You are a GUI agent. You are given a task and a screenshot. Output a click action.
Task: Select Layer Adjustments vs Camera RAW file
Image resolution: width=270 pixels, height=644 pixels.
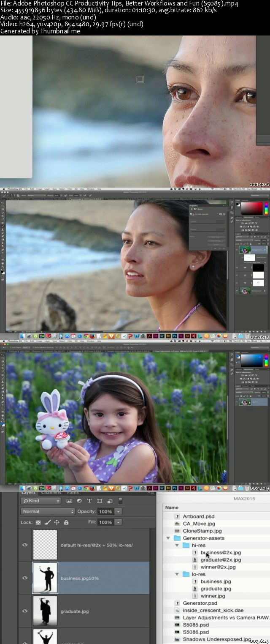coord(226,617)
